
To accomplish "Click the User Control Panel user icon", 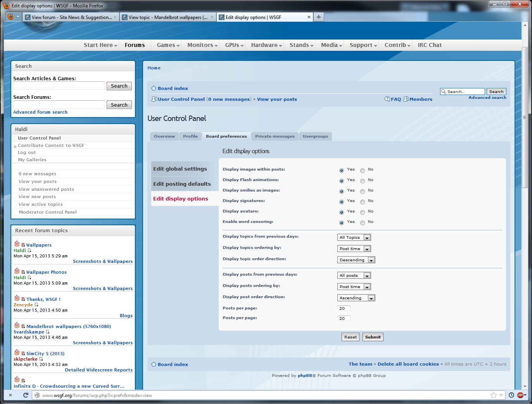I will pyautogui.click(x=154, y=99).
